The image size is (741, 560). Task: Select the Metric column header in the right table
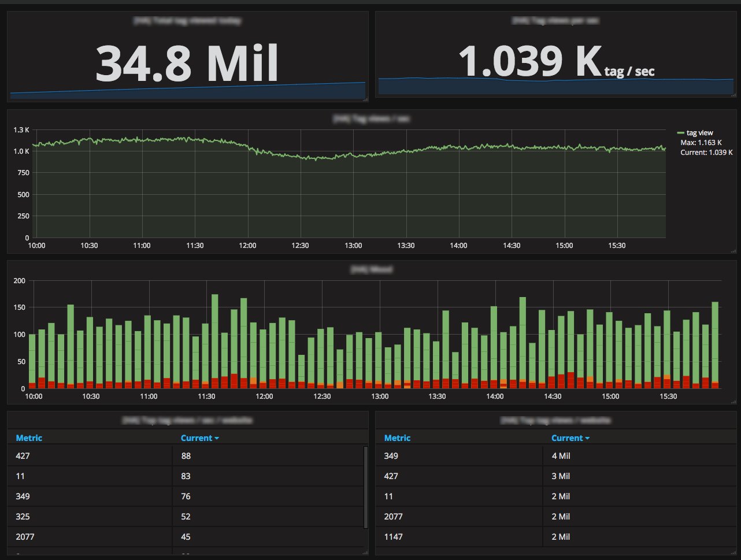click(397, 438)
